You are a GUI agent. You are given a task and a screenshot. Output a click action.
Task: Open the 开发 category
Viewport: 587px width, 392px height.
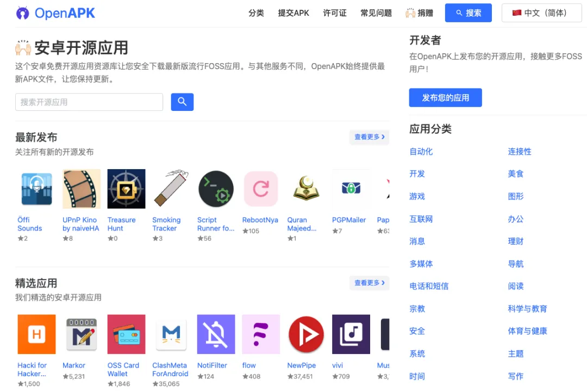417,174
